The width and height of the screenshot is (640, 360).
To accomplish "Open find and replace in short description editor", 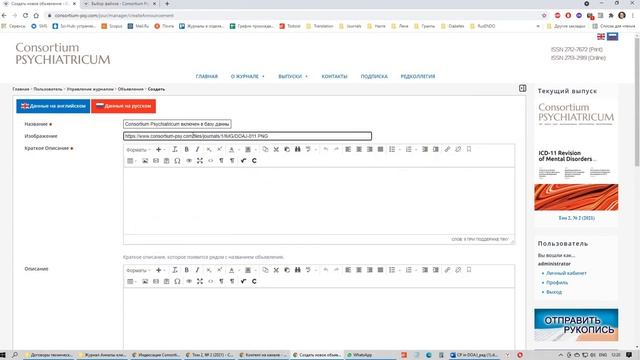I will tap(298, 149).
